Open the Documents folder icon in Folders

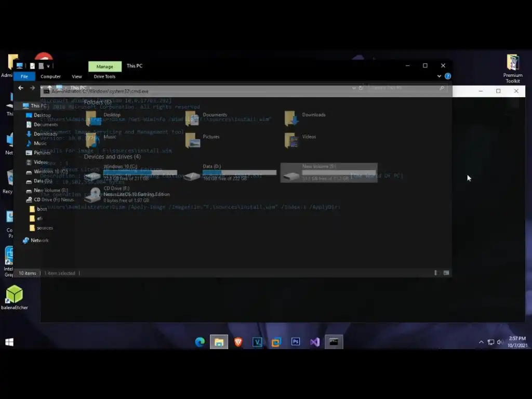[192, 118]
